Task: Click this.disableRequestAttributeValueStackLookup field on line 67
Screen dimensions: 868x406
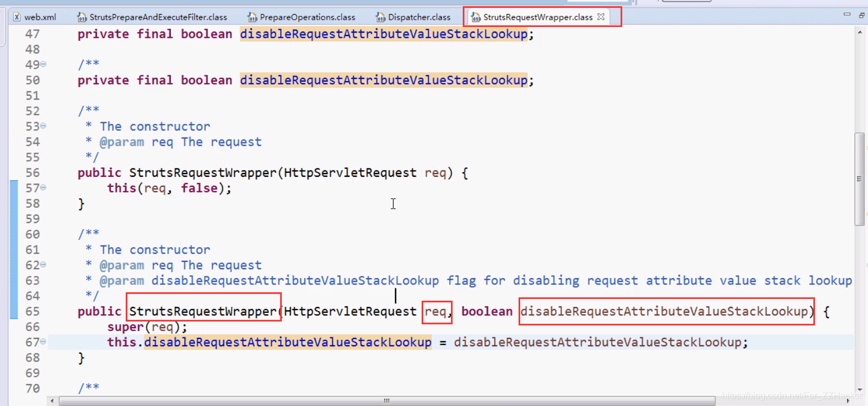Action: point(269,342)
